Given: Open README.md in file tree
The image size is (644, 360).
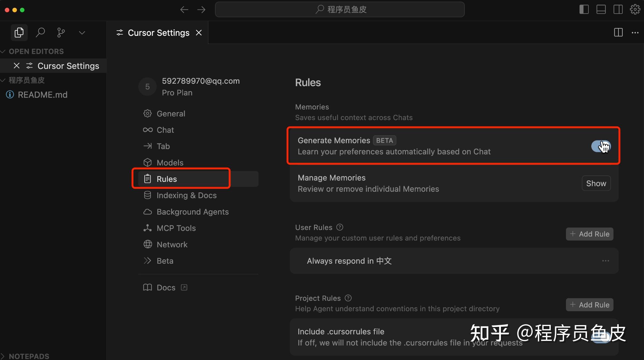Looking at the screenshot, I should click(43, 95).
